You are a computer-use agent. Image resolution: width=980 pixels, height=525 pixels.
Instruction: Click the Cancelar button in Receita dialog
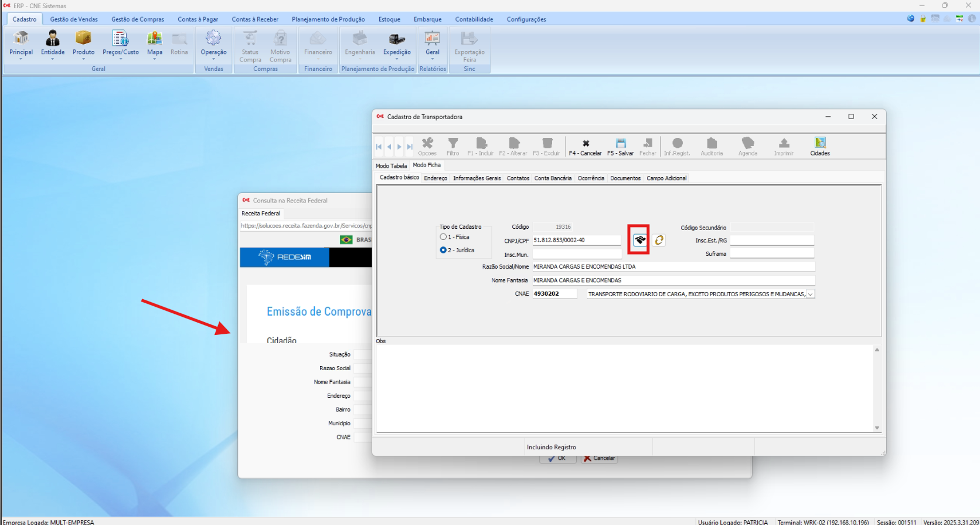click(599, 459)
